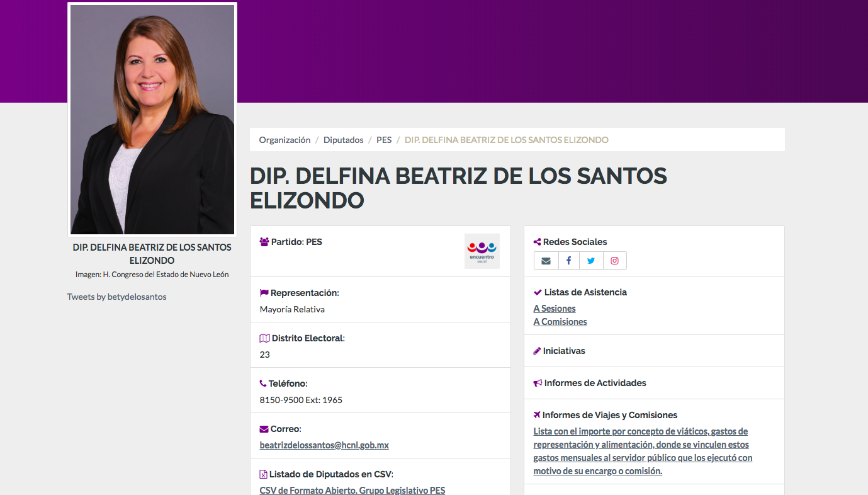
Task: Open the Encuentro Social party logo
Action: coord(482,251)
